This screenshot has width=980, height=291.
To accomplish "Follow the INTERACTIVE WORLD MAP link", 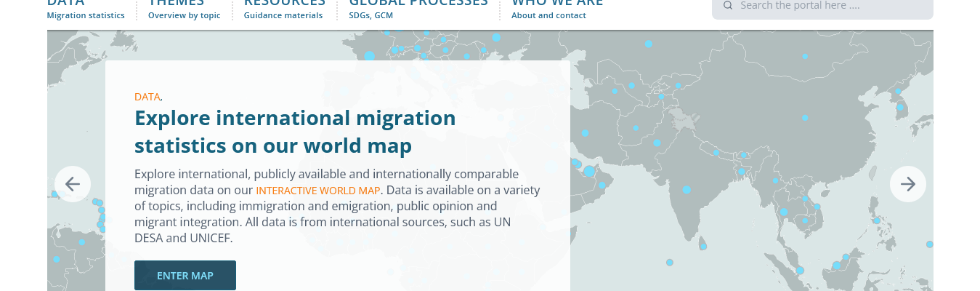I will [318, 191].
